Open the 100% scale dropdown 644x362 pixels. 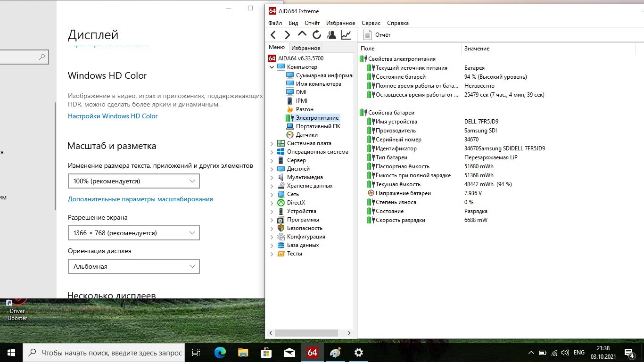tap(134, 181)
